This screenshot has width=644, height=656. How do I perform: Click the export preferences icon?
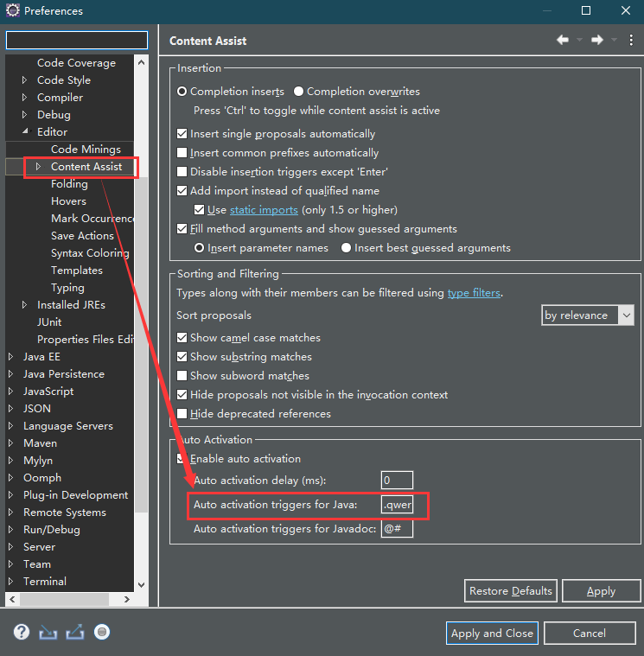pos(75,632)
